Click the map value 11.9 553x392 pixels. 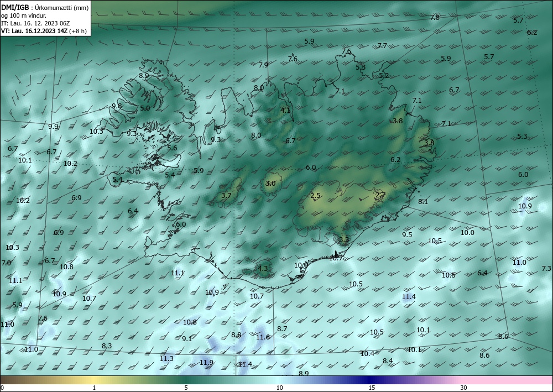pyautogui.click(x=206, y=362)
